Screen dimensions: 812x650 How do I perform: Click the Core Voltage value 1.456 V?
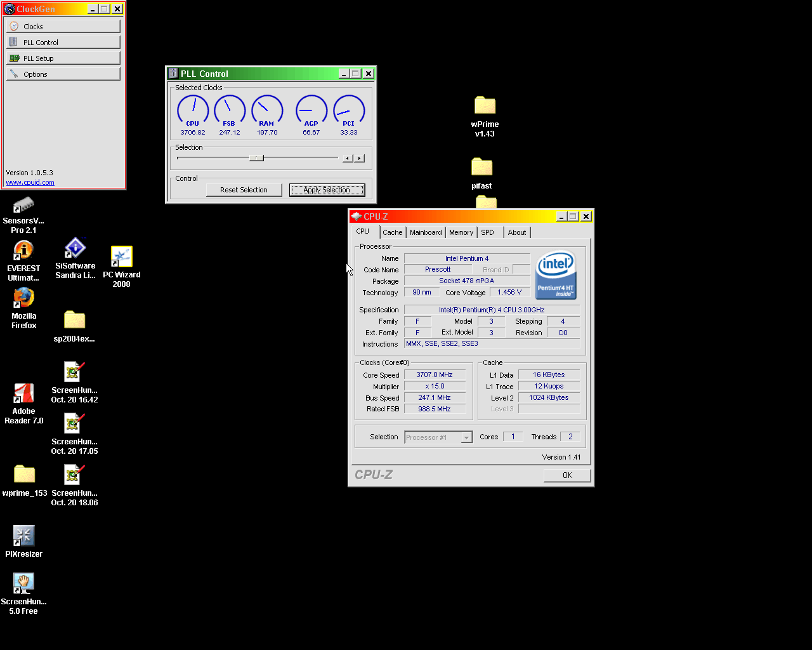pos(509,292)
